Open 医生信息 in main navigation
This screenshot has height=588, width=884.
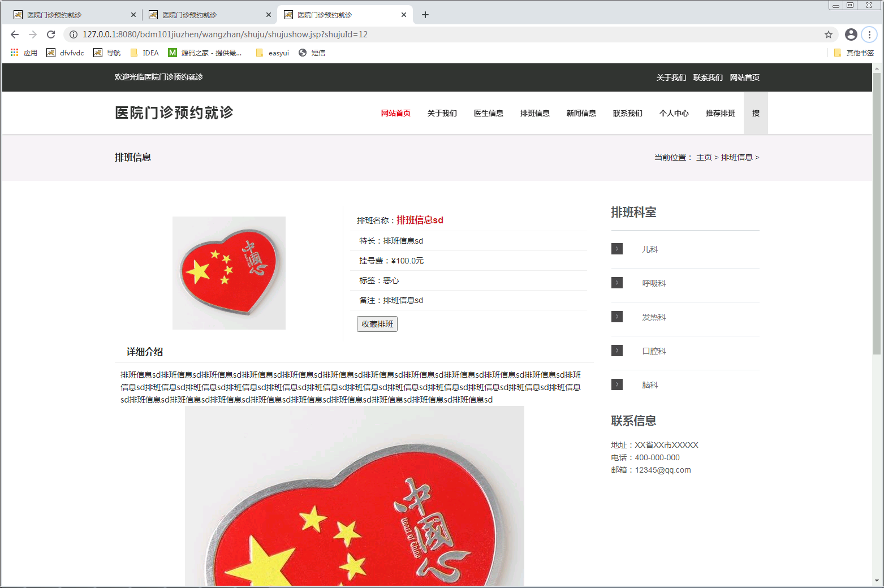click(x=489, y=113)
